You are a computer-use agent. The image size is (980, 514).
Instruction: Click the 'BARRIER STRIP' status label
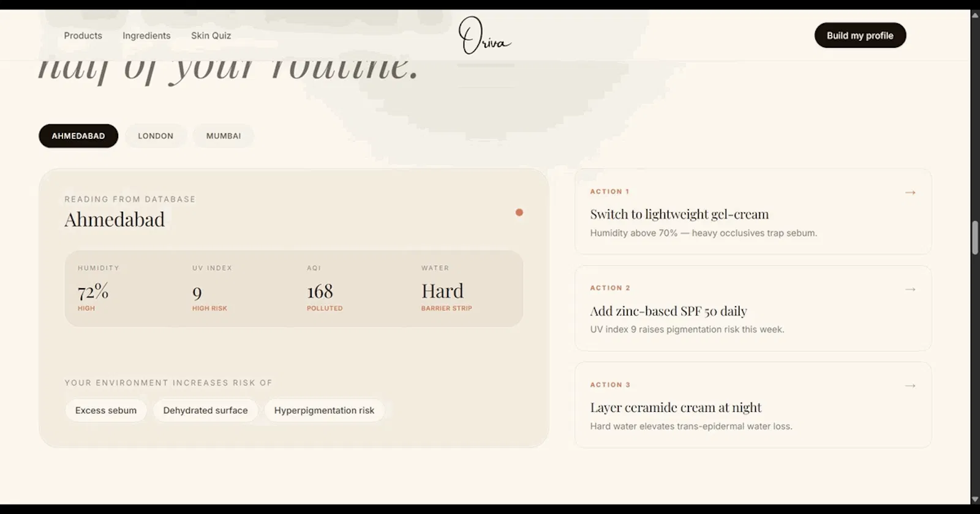click(x=447, y=308)
